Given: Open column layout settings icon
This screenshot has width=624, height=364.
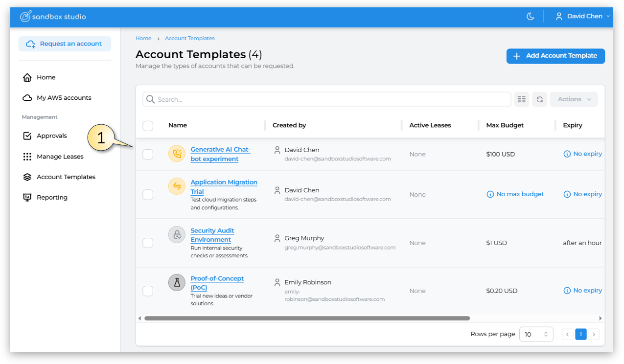Looking at the screenshot, I should (522, 99).
